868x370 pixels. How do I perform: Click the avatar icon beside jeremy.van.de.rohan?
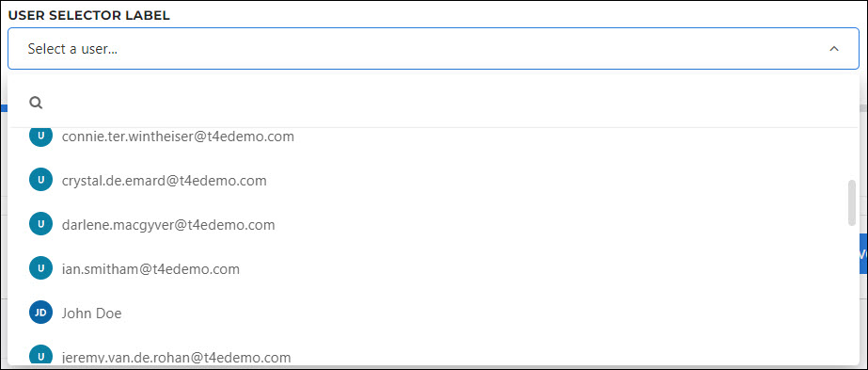(x=40, y=356)
